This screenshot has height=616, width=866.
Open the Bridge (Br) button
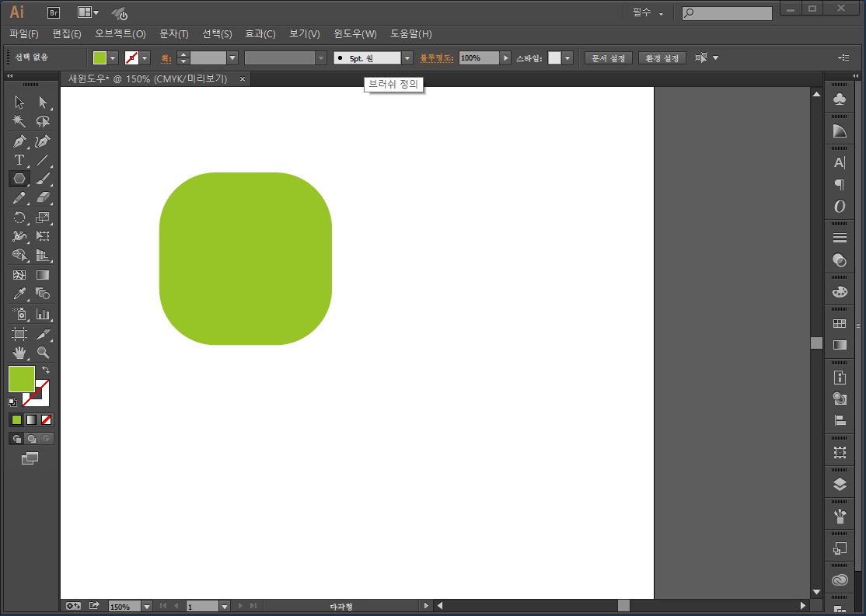click(x=54, y=12)
